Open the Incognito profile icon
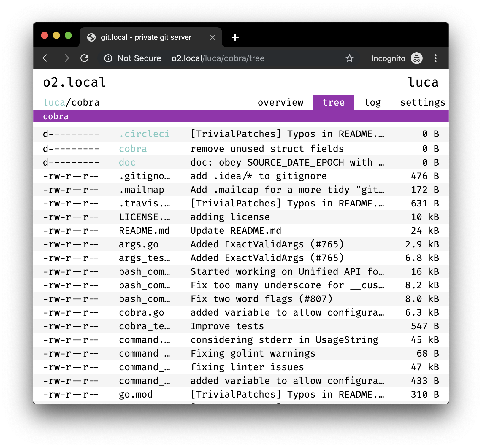Image resolution: width=482 pixels, height=448 pixels. [x=417, y=58]
